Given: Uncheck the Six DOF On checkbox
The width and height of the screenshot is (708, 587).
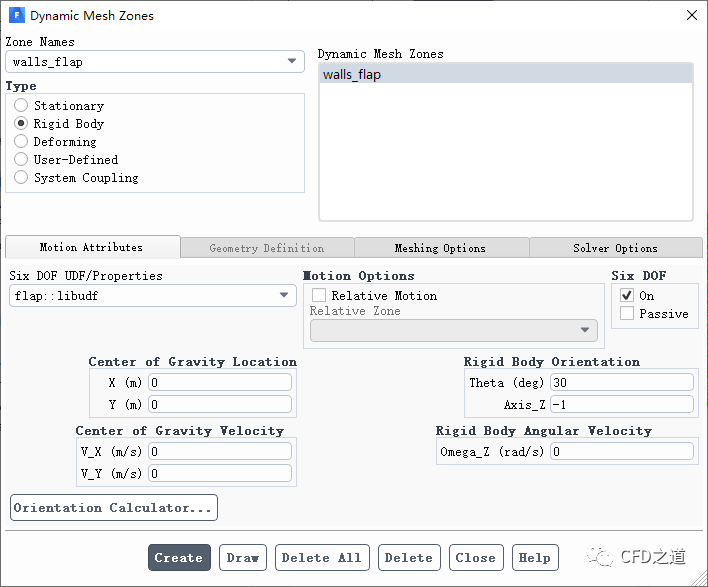Looking at the screenshot, I should point(627,296).
